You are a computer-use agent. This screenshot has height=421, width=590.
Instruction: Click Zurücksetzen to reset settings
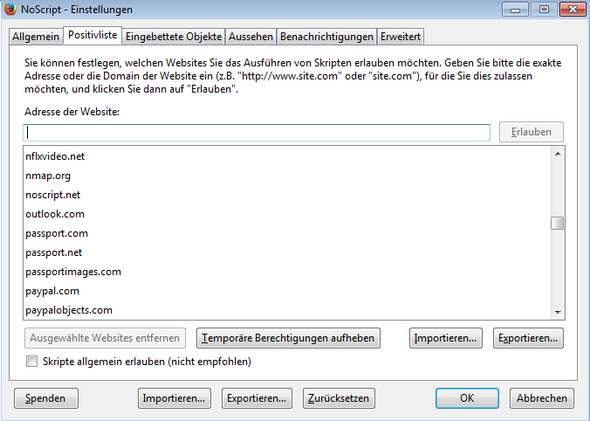pos(339,398)
